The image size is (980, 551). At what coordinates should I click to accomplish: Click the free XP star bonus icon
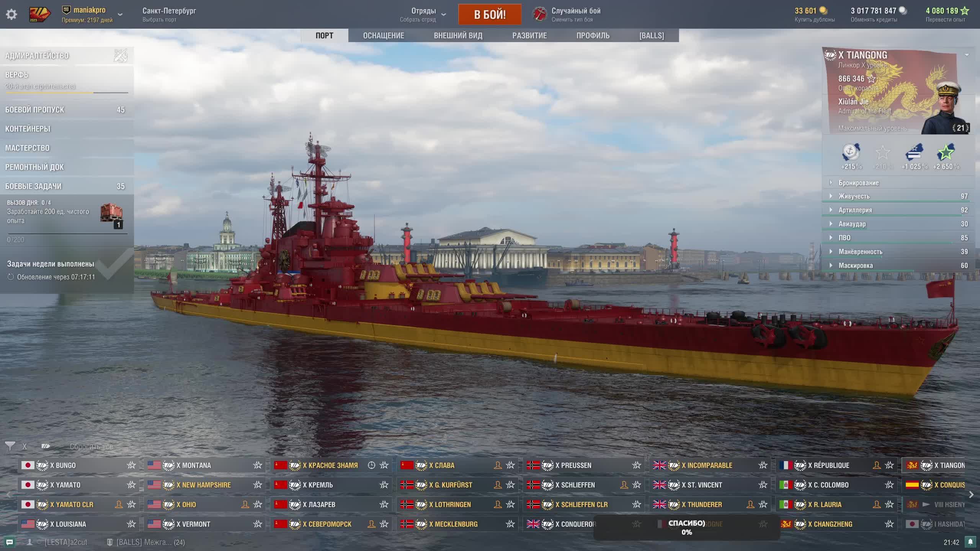(x=946, y=153)
